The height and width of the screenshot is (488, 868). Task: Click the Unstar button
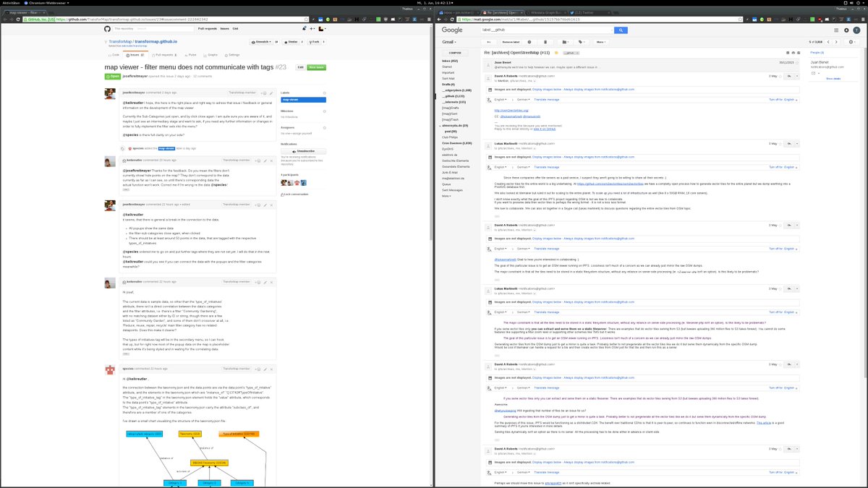[x=291, y=42]
